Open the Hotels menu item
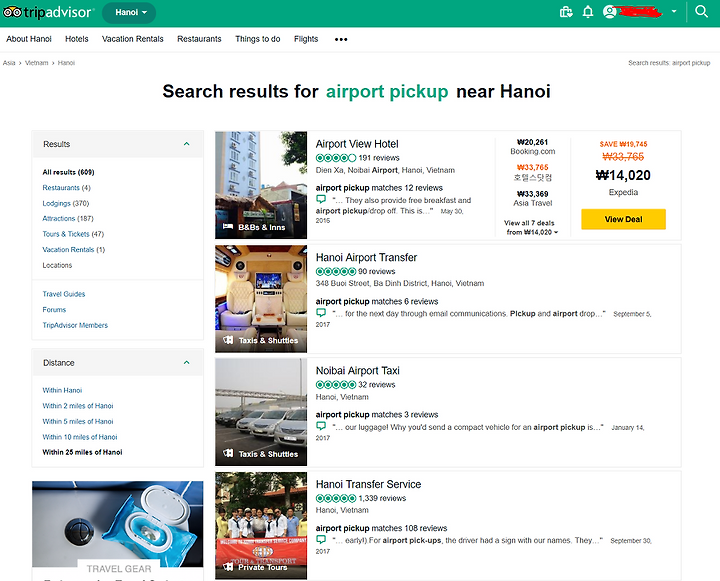720x581 pixels. tap(77, 39)
